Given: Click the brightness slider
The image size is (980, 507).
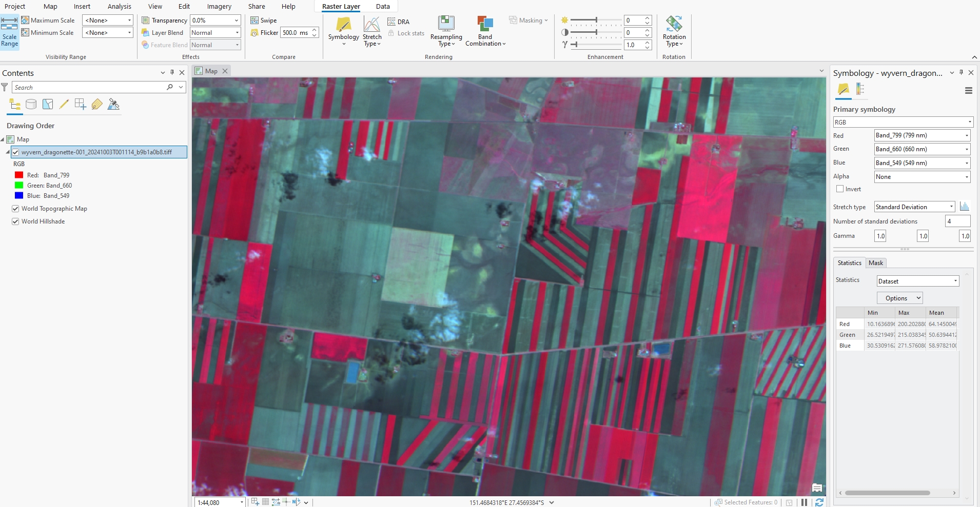Looking at the screenshot, I should point(596,21).
